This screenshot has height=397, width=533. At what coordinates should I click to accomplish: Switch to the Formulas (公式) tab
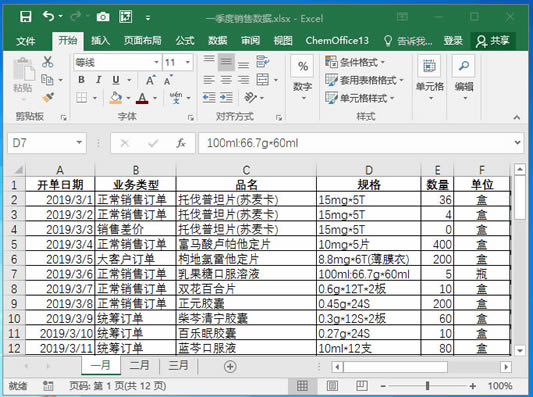pyautogui.click(x=185, y=41)
